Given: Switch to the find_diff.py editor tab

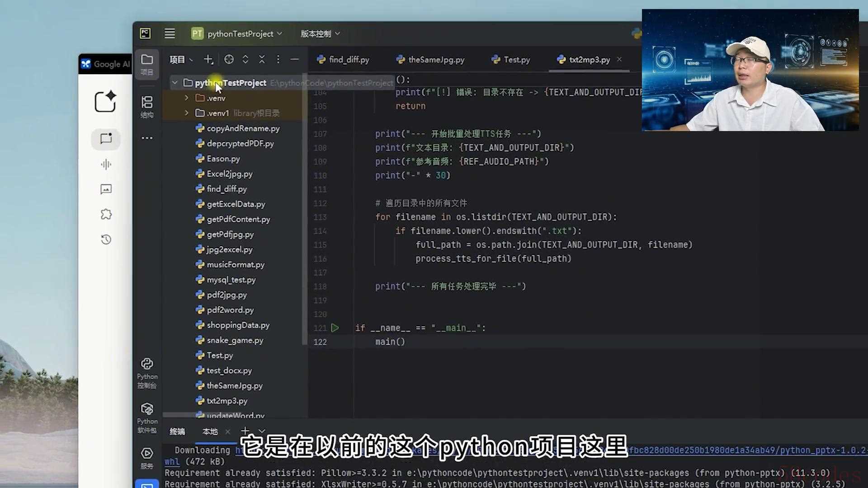Looking at the screenshot, I should pos(343,59).
